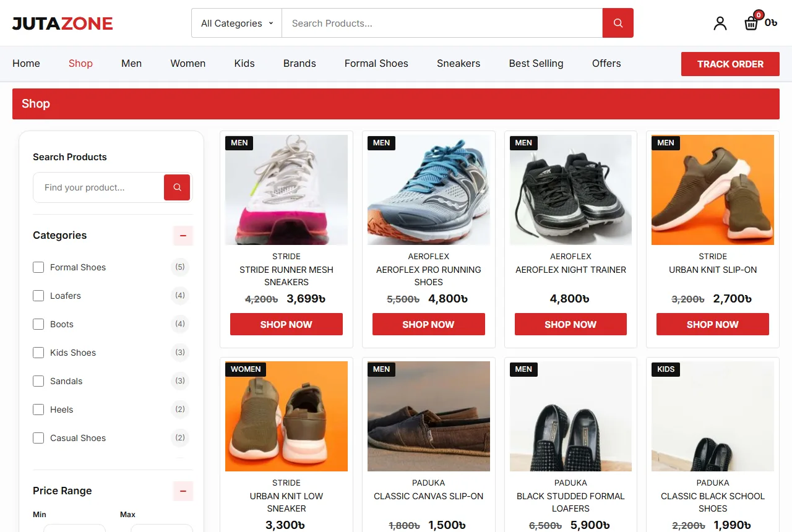Click the KIDS badge on school shoes card
Image resolution: width=792 pixels, height=532 pixels.
(x=666, y=369)
